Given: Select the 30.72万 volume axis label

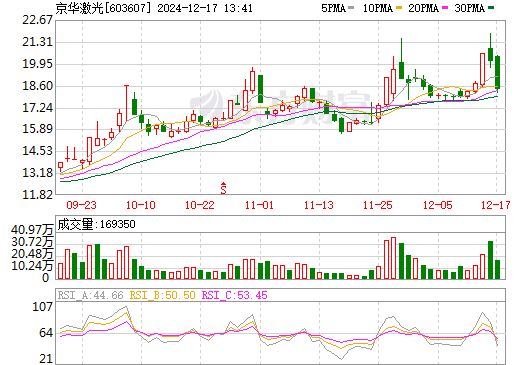Looking at the screenshot, I should point(32,242).
